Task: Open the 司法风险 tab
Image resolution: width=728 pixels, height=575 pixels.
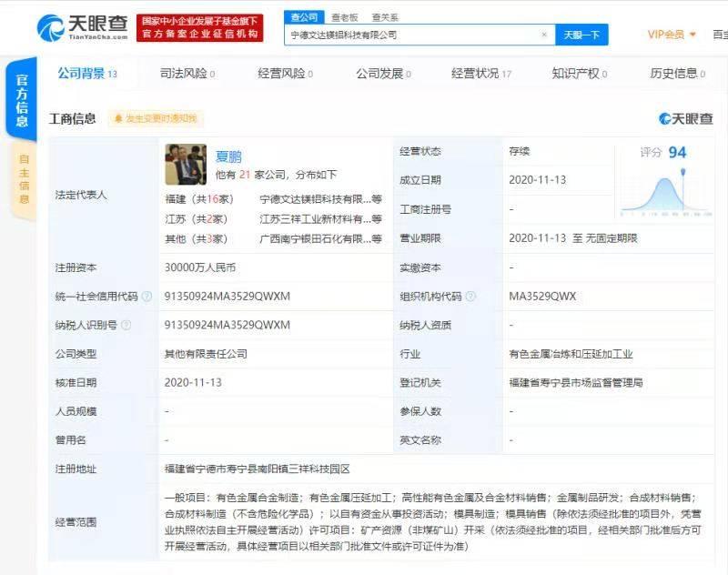Action: tap(187, 74)
